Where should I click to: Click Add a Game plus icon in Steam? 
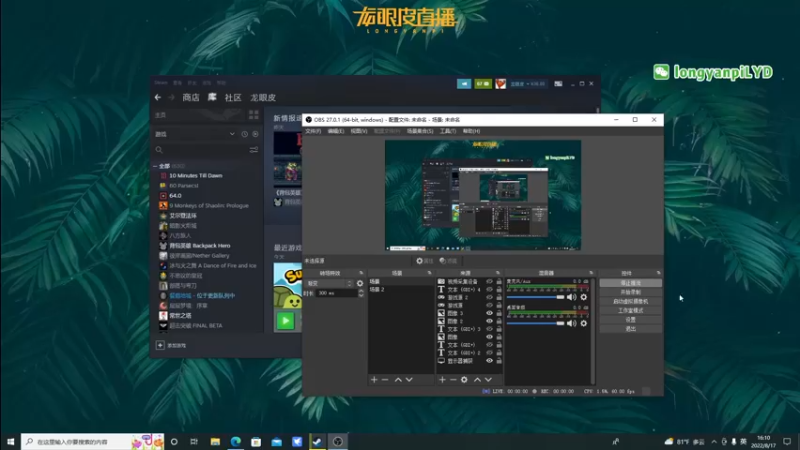click(160, 345)
